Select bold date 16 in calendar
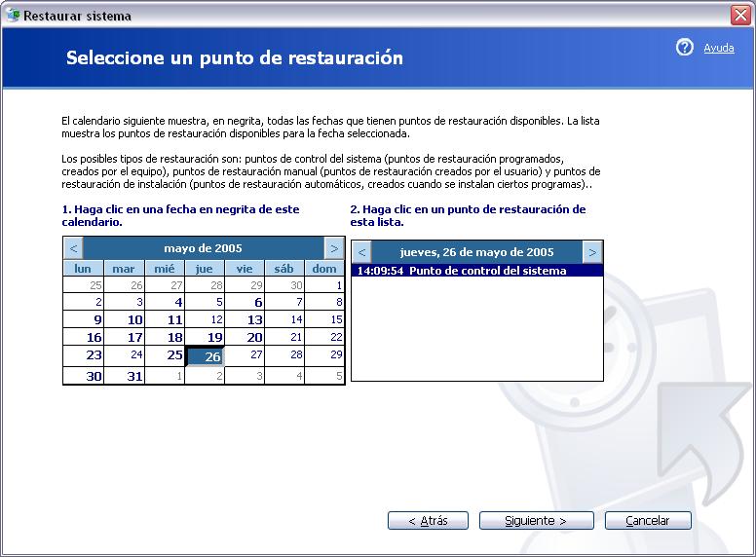Image resolution: width=756 pixels, height=557 pixels. (x=84, y=337)
